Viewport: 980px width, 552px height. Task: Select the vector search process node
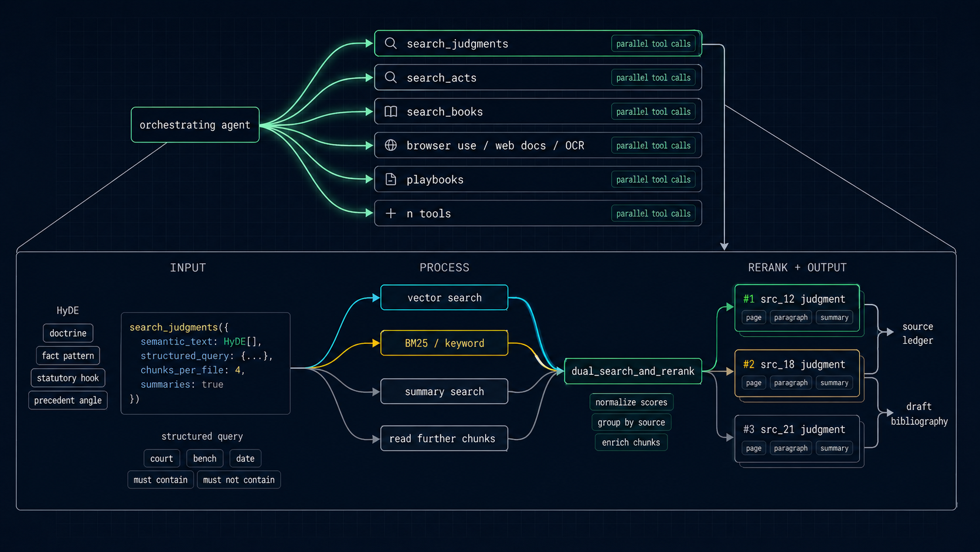click(x=444, y=297)
